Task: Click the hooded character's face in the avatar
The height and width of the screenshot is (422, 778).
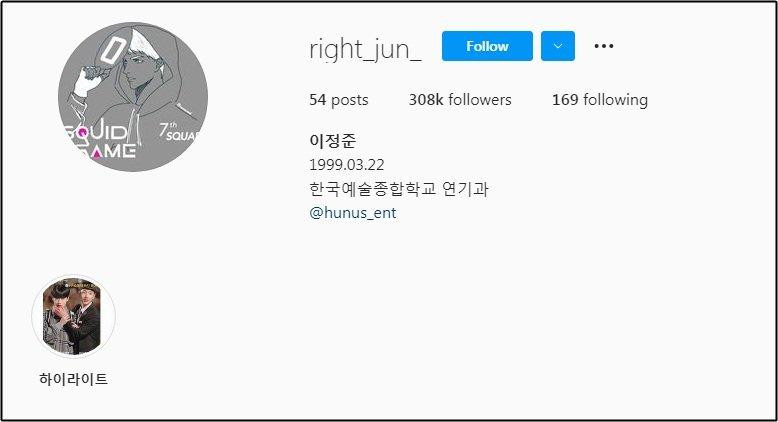Action: (143, 72)
